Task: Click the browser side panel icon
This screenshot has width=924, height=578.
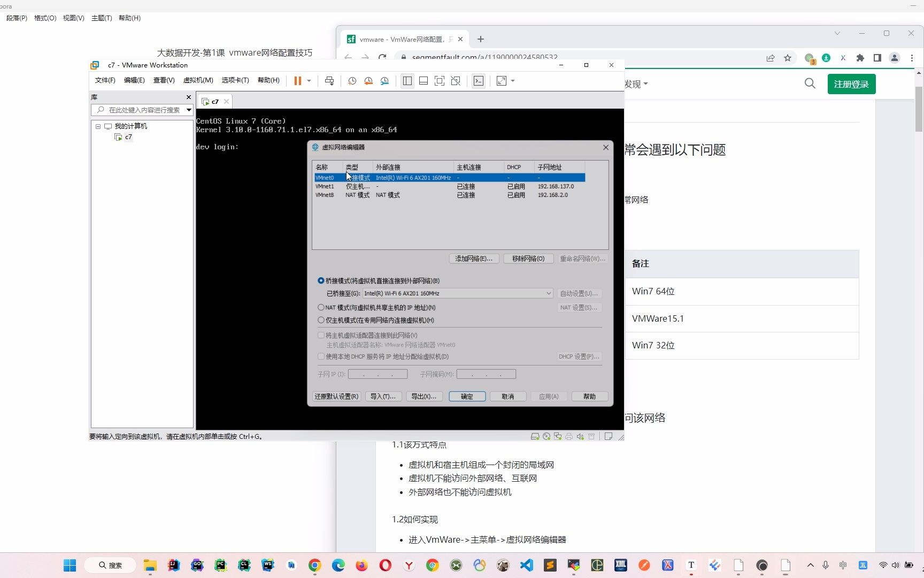Action: pos(877,58)
